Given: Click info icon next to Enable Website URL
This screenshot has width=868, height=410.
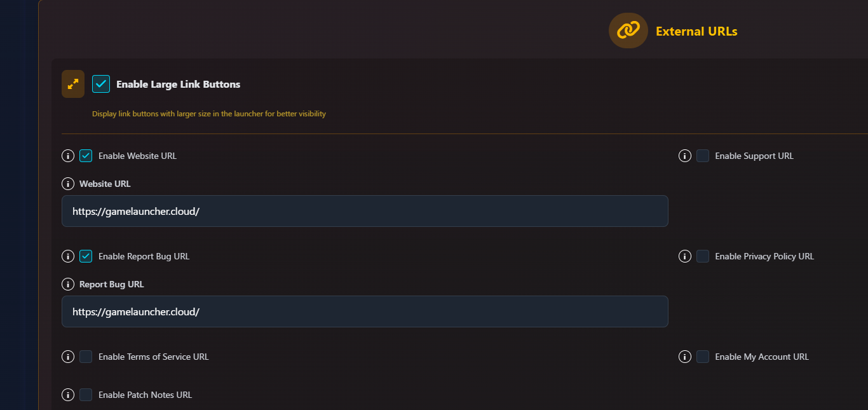Looking at the screenshot, I should pos(68,156).
